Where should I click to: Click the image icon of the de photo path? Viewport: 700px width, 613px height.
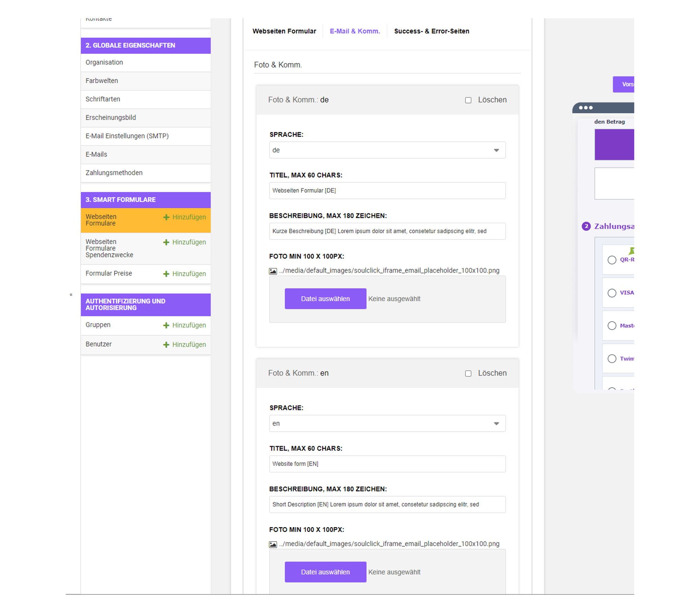[x=273, y=271]
